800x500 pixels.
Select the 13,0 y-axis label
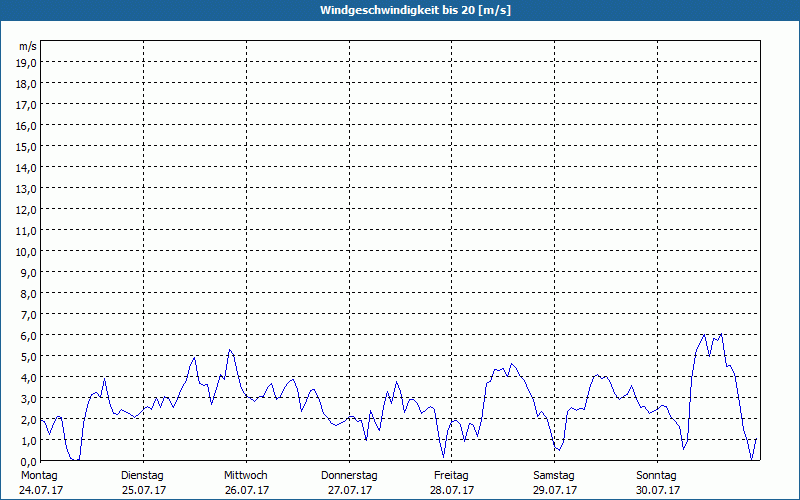click(26, 189)
